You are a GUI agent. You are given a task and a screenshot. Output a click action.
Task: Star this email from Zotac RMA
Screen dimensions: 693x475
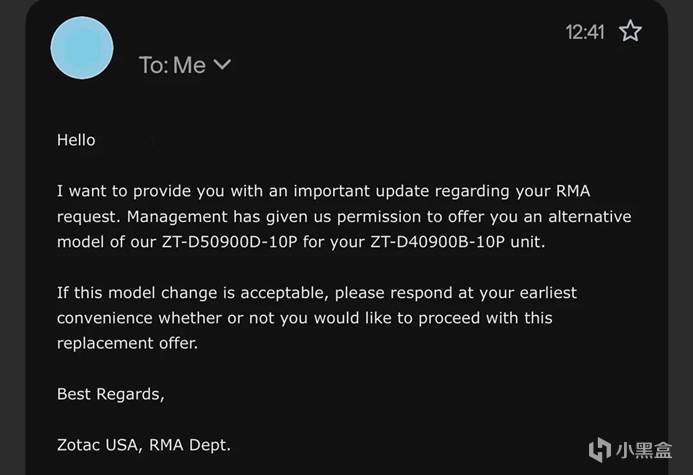(630, 31)
